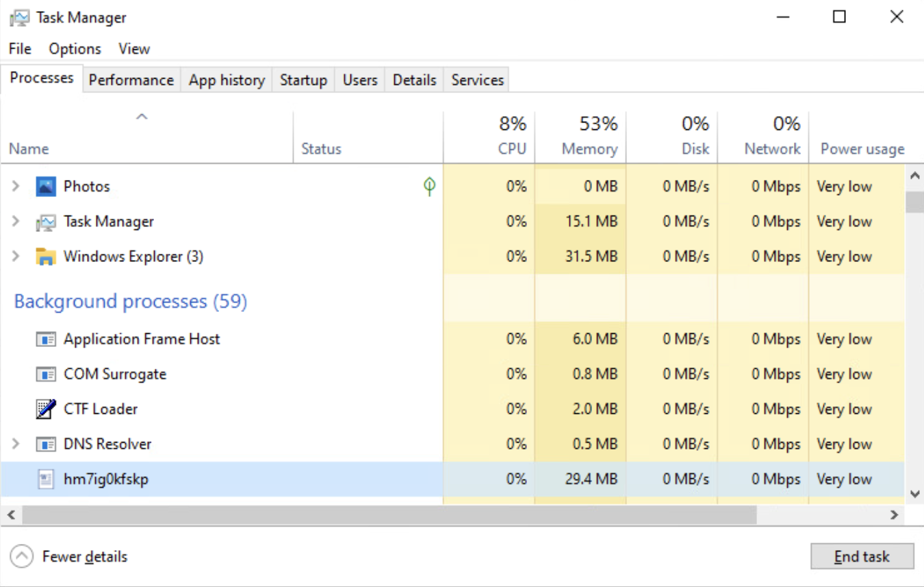Expand the Task Manager process group
The width and height of the screenshot is (924, 587).
(x=16, y=222)
